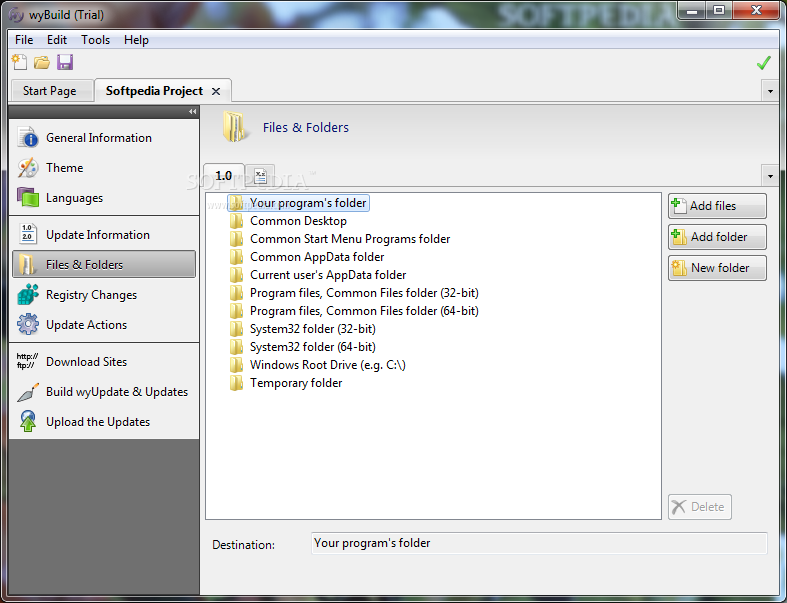This screenshot has height=603, width=787.
Task: Select Program files, Common Files folder (32-bit)
Action: pyautogui.click(x=354, y=293)
